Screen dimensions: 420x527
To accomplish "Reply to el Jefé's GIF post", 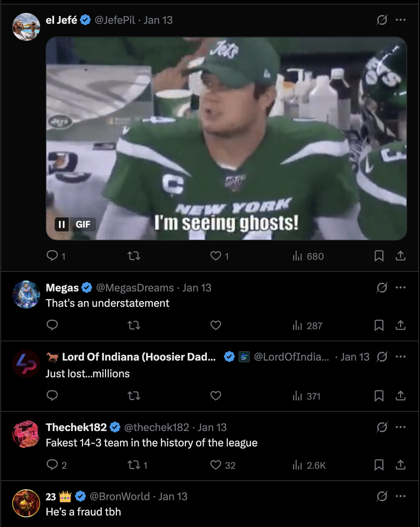I will pyautogui.click(x=52, y=256).
